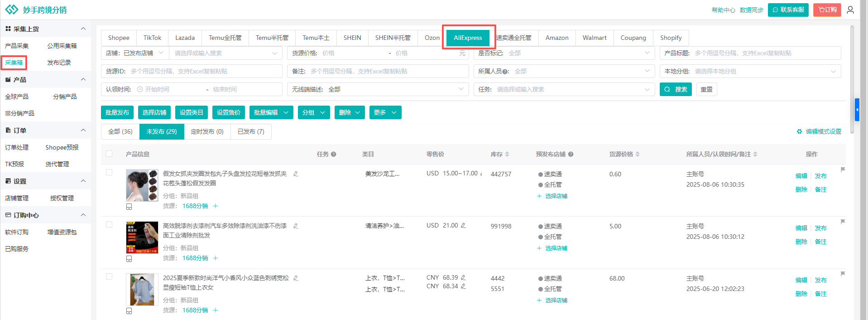Viewport: 868px width, 320px height.
Task: Click the 产品标题 input field
Action: pyautogui.click(x=765, y=53)
